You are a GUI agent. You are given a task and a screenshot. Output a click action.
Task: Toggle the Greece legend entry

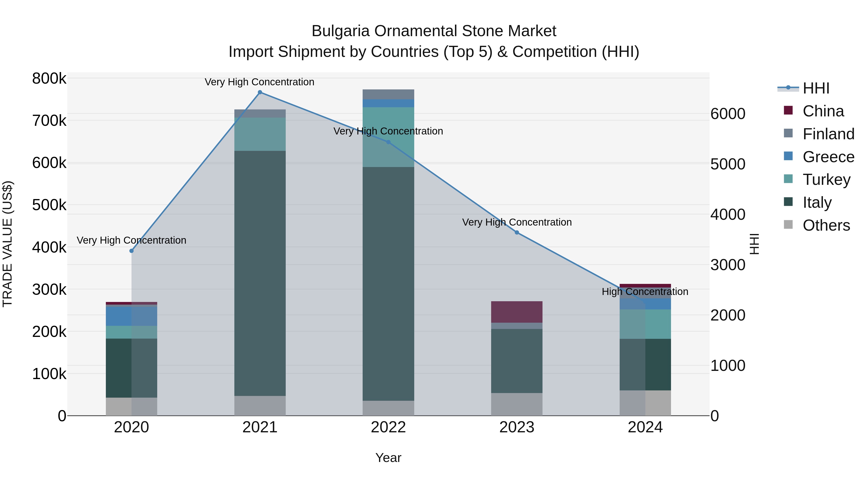[x=819, y=157]
